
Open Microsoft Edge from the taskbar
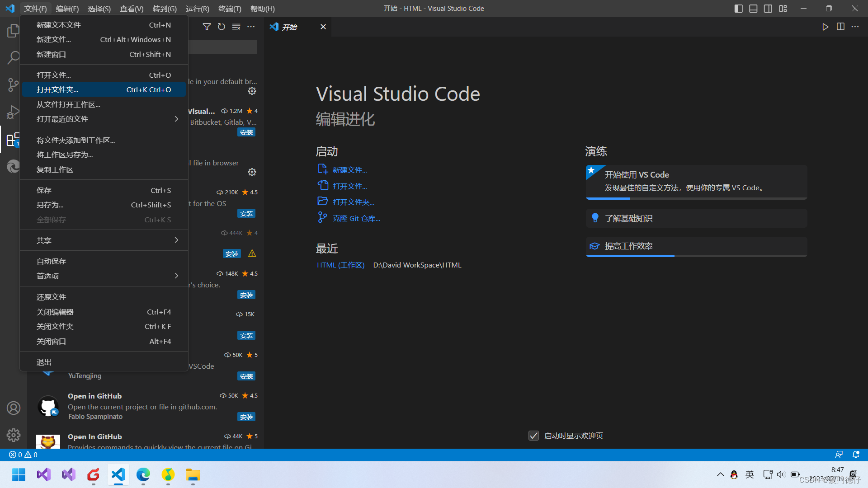tap(143, 475)
